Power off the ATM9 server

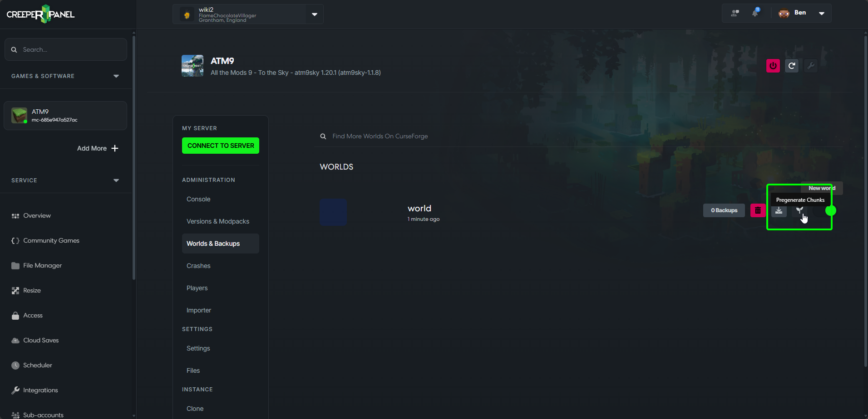tap(773, 65)
